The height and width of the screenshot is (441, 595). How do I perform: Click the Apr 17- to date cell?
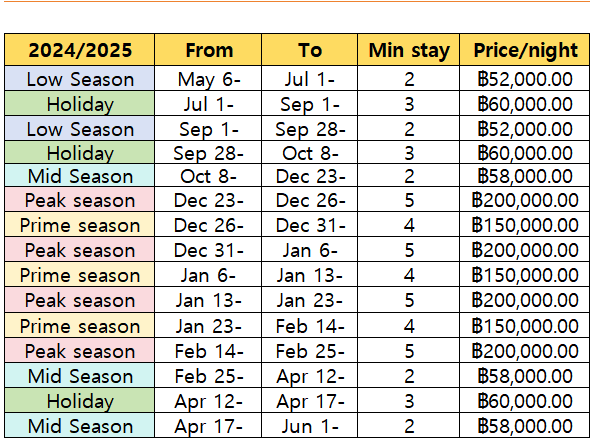point(309,400)
